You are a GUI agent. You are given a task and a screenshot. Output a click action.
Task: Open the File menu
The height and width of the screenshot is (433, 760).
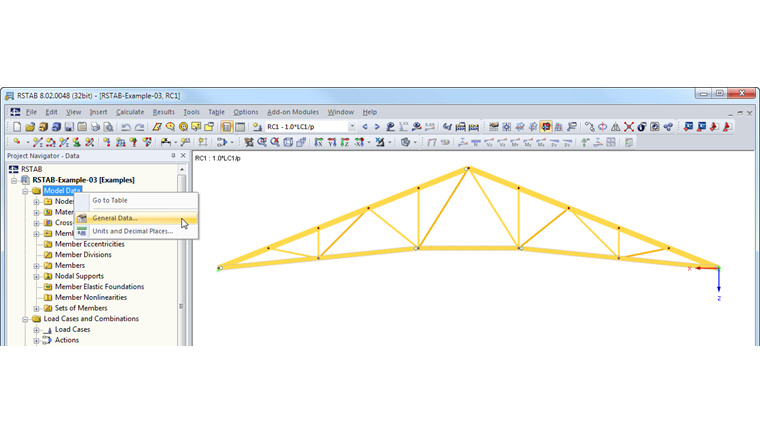pyautogui.click(x=31, y=112)
